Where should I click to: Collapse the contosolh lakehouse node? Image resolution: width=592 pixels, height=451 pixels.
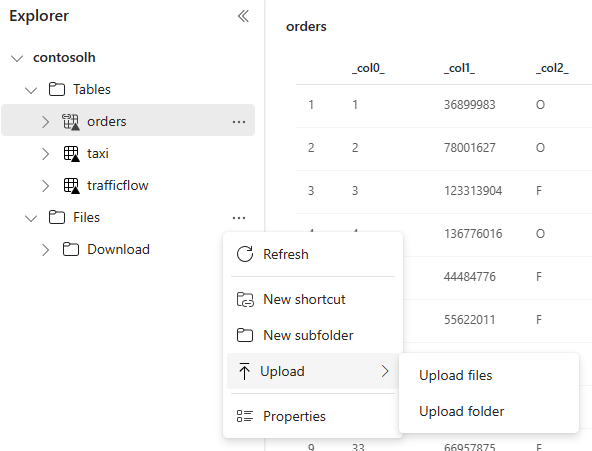(17, 58)
